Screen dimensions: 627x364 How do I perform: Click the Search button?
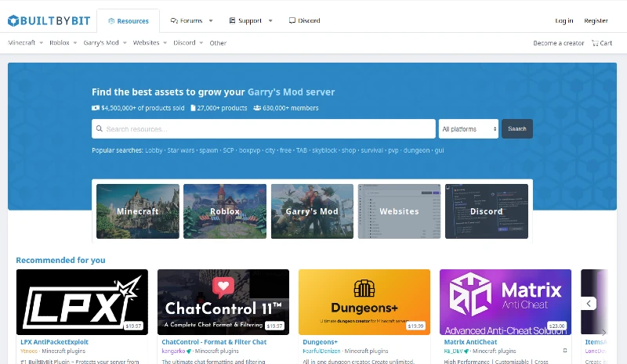[517, 128]
